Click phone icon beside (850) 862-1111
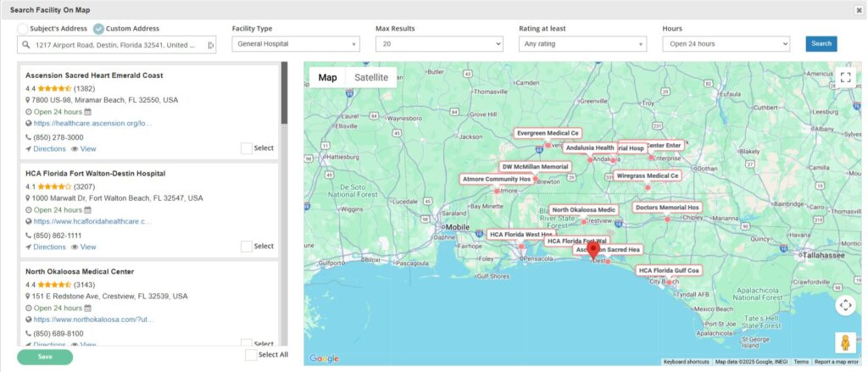This screenshot has height=372, width=868. 28,236
